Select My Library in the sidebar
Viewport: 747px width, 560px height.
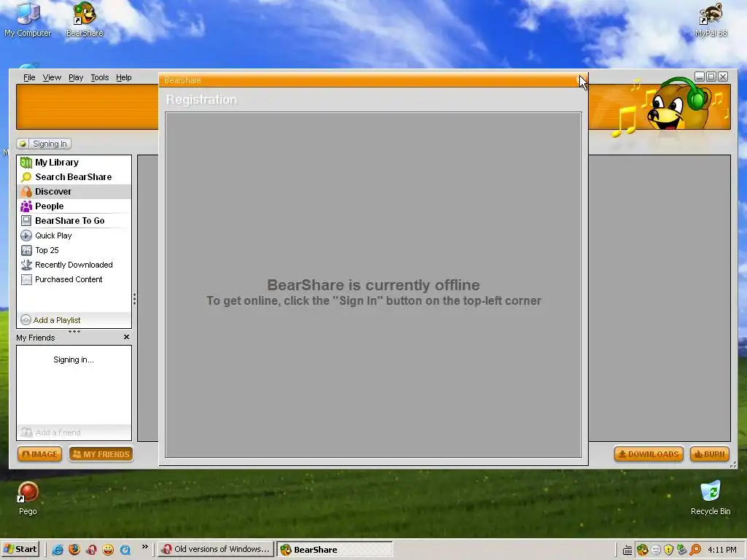click(74, 163)
